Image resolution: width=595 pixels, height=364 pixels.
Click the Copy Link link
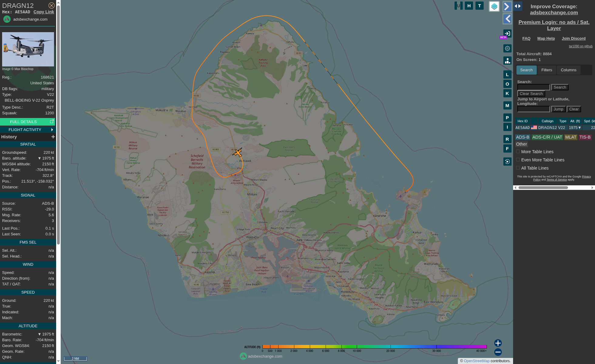tap(44, 12)
